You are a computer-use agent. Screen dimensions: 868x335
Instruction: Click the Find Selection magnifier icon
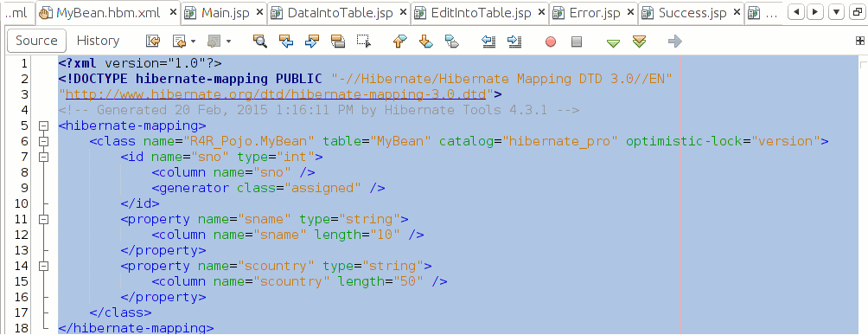(x=259, y=41)
